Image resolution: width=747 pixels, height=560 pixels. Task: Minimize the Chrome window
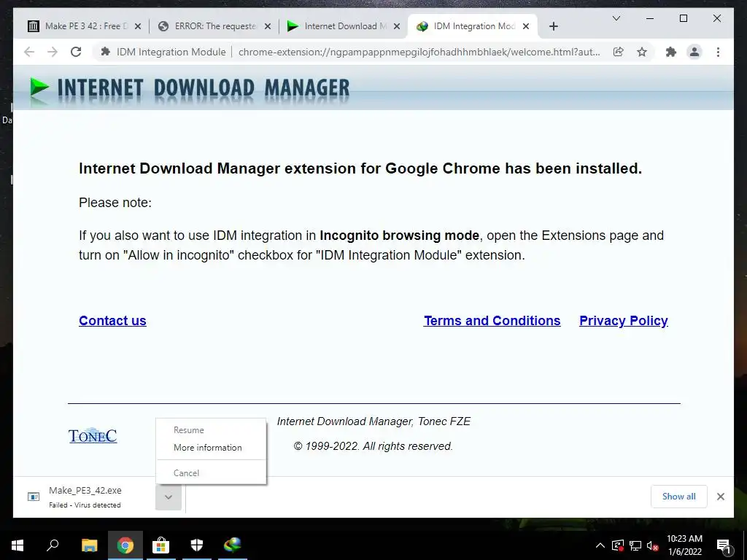[x=650, y=18]
